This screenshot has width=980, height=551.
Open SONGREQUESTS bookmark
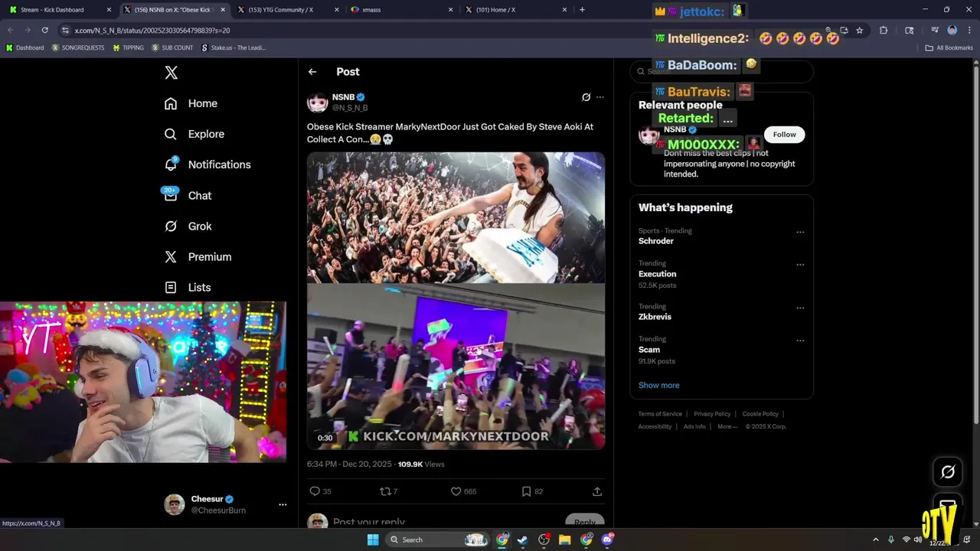[78, 47]
